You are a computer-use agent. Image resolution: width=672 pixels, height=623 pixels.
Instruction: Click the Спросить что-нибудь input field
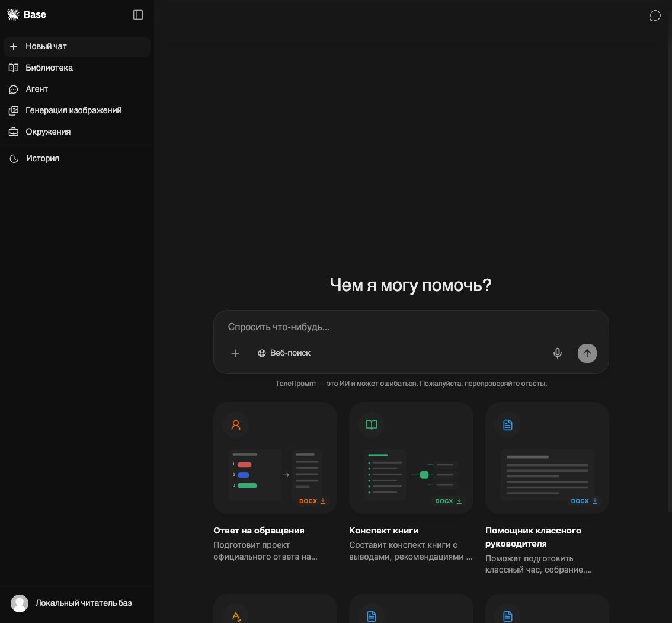click(x=411, y=327)
